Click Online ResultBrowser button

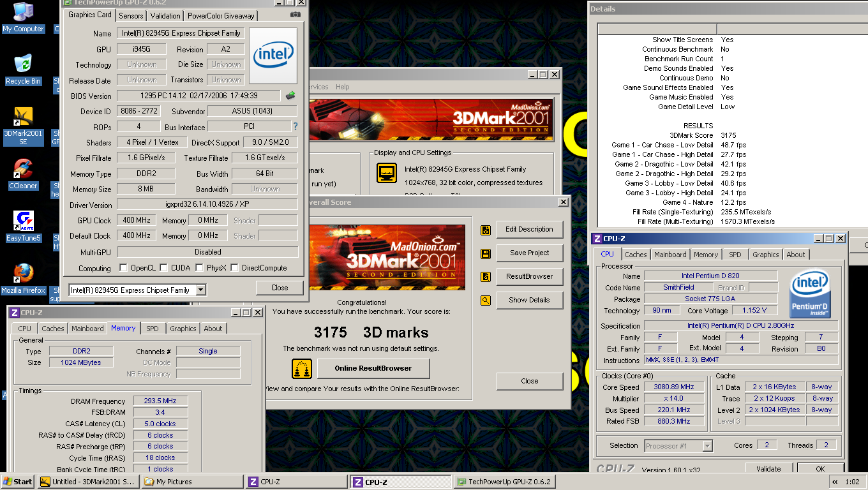373,369
